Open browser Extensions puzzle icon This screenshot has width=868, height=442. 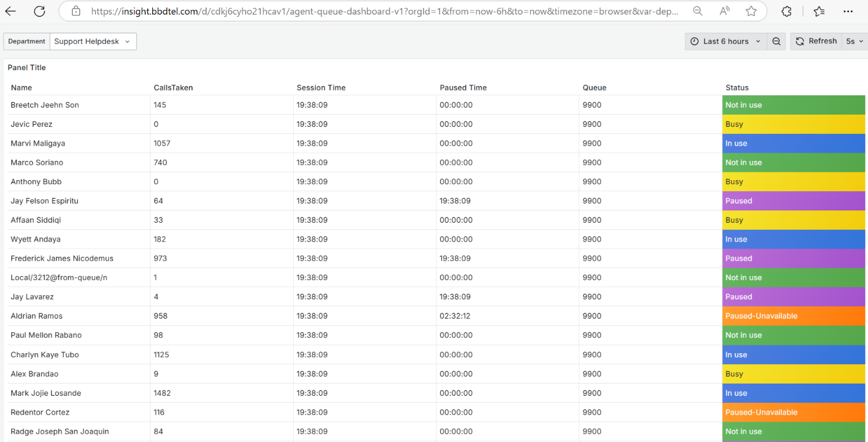787,11
